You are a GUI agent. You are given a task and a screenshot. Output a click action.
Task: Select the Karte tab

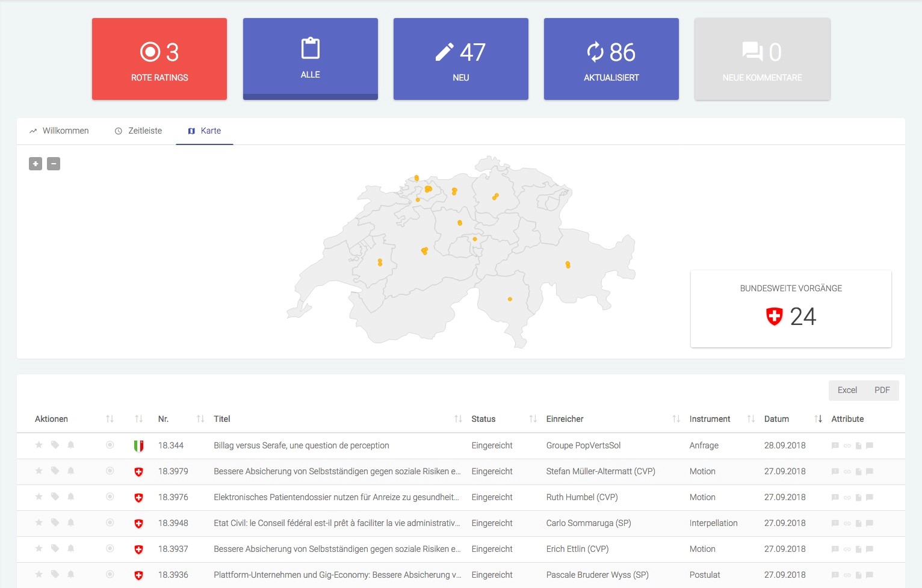pos(205,131)
